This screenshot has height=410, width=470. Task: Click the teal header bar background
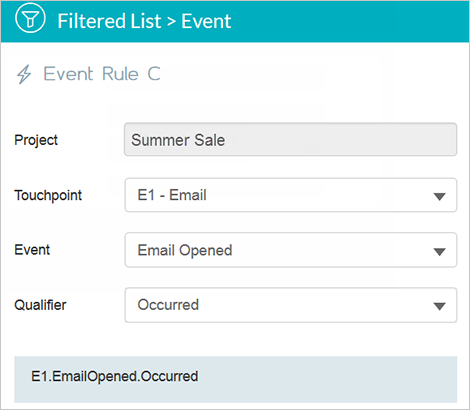350,21
